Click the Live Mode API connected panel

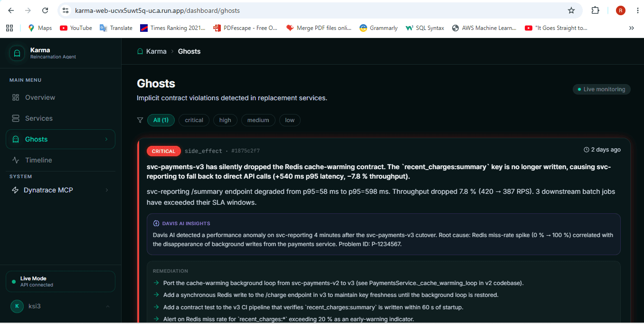(x=60, y=281)
